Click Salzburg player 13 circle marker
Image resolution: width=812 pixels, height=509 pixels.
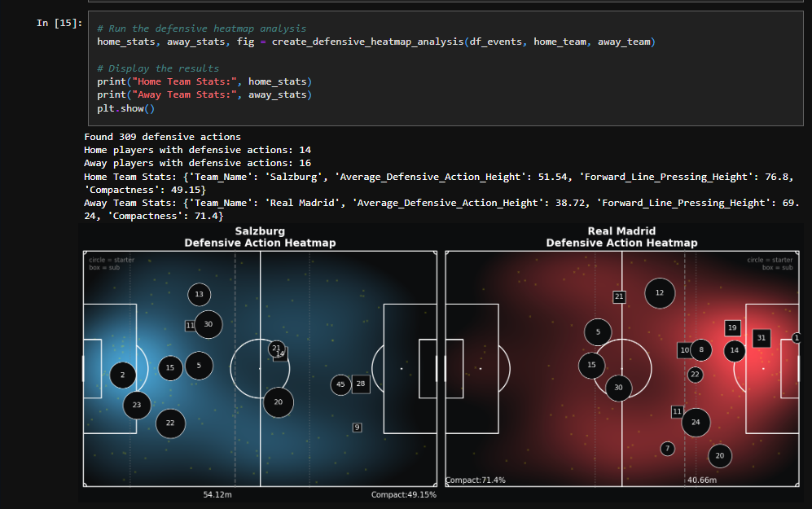coord(200,294)
